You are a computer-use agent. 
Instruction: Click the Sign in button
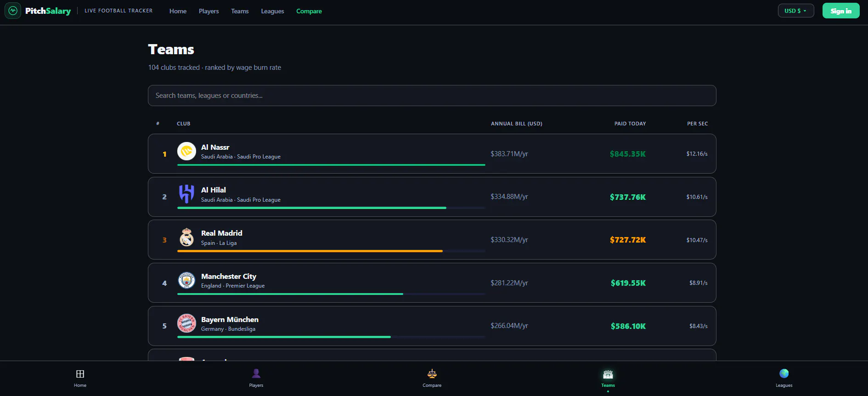[x=841, y=11]
